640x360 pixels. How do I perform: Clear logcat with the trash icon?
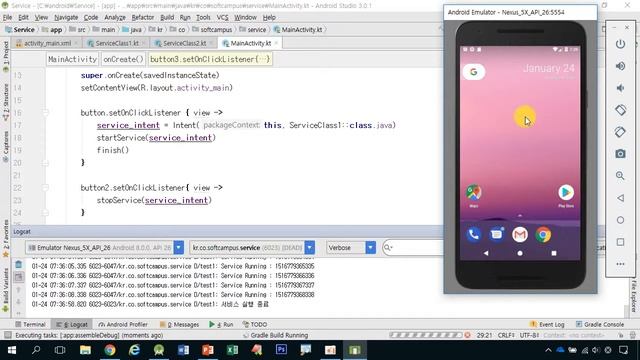(x=18, y=264)
